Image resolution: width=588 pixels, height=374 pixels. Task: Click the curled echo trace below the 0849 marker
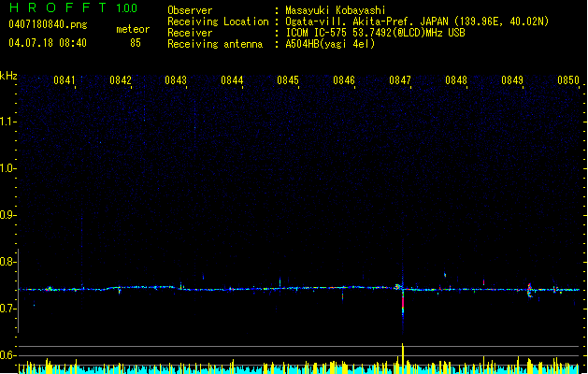[530, 291]
